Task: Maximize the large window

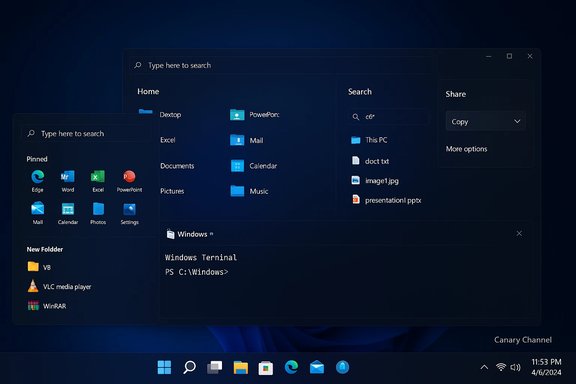Action: 509,56
